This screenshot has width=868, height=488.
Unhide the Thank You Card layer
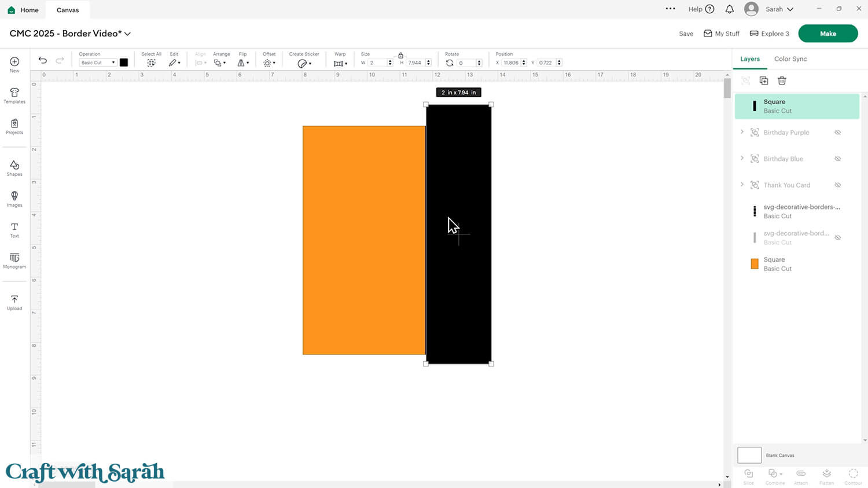tap(837, 185)
